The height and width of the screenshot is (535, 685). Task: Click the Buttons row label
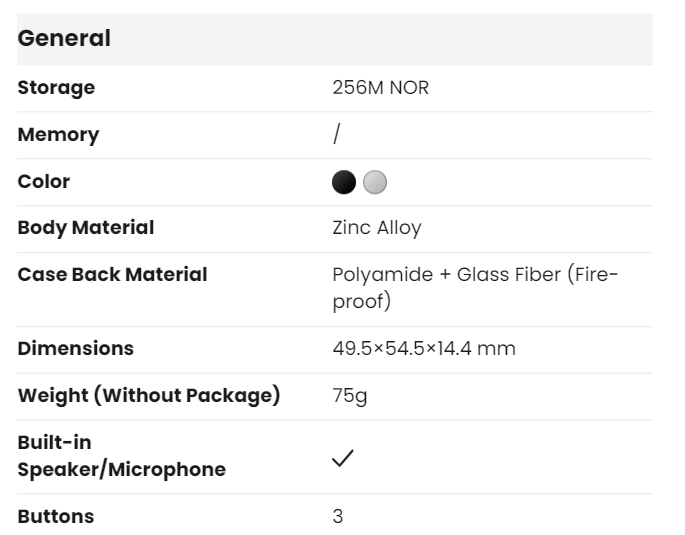pos(56,516)
